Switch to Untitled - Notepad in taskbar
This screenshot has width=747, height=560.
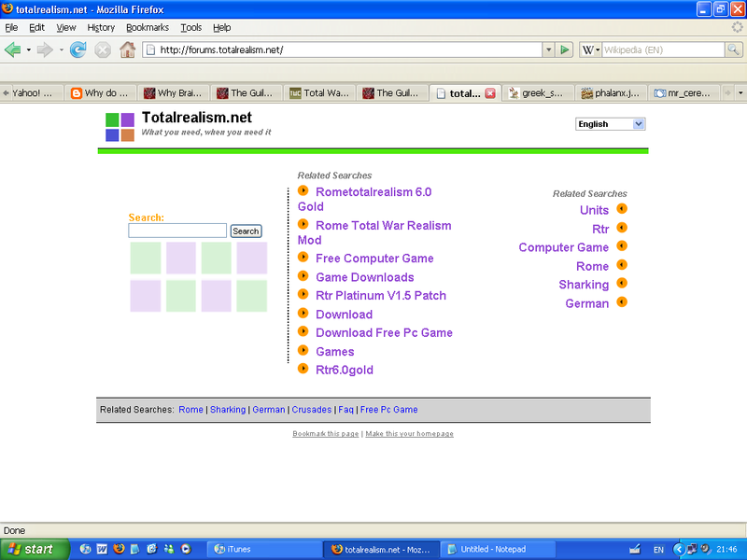[x=500, y=549]
